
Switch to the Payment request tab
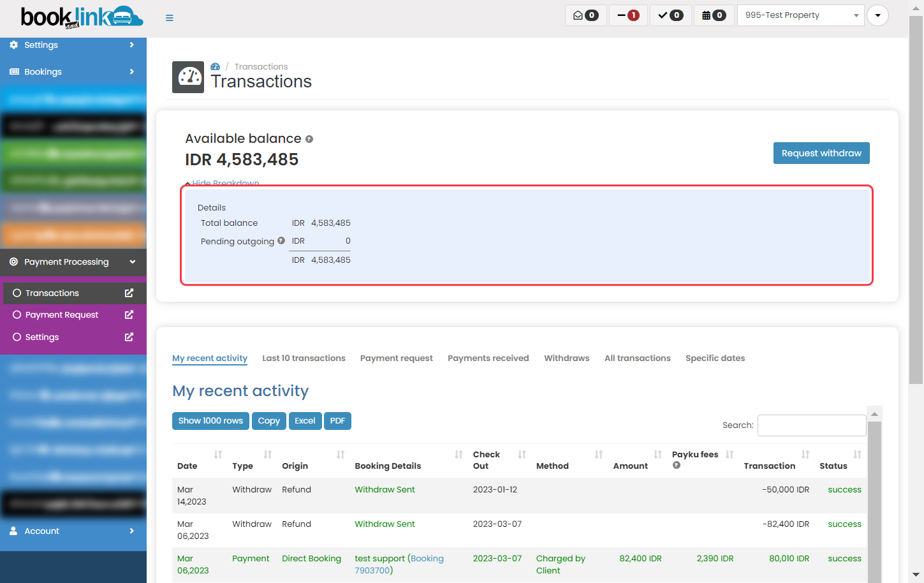397,358
